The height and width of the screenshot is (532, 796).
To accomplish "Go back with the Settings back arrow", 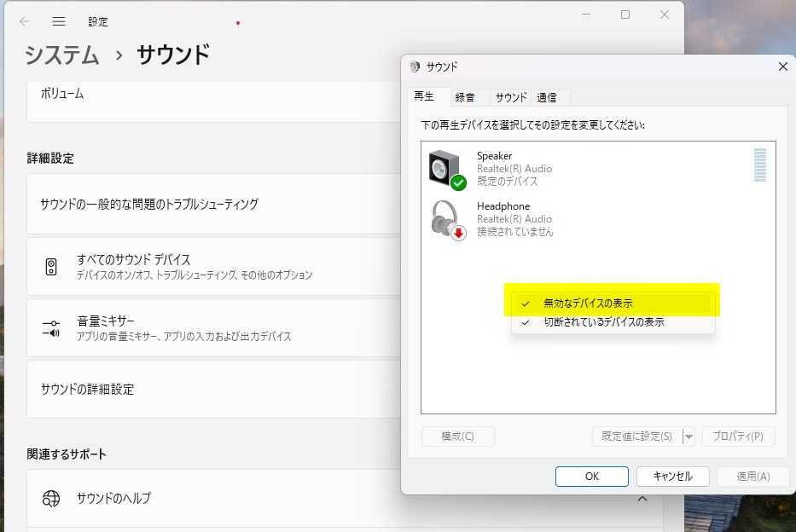I will click(25, 21).
